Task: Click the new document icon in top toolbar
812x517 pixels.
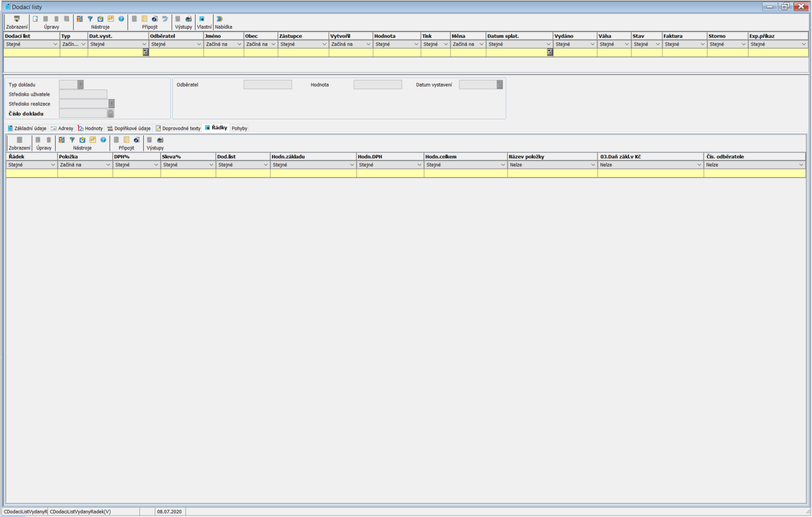Action: (x=35, y=19)
